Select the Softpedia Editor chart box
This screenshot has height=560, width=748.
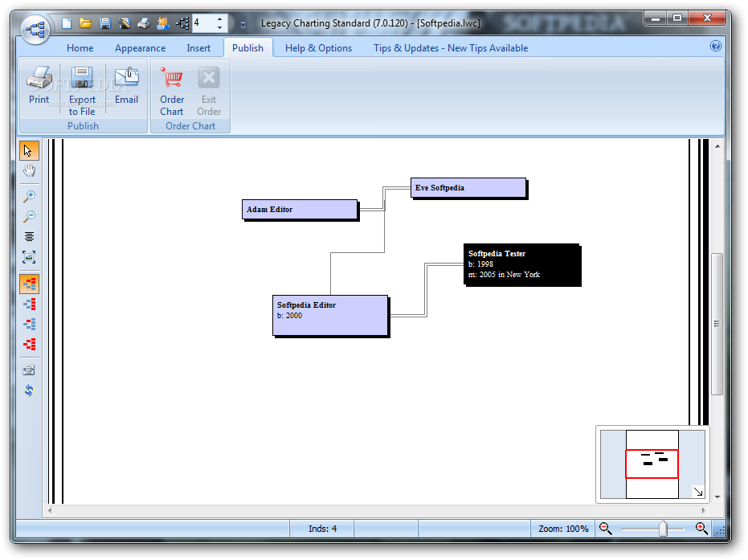332,317
